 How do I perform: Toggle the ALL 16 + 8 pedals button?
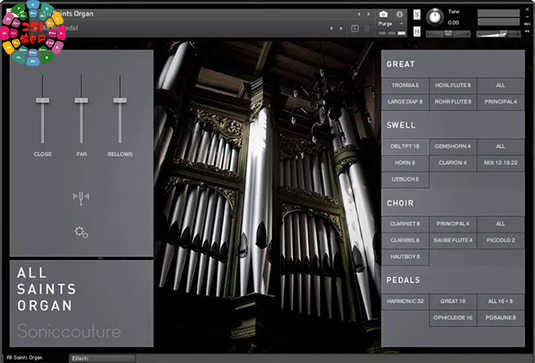(501, 301)
